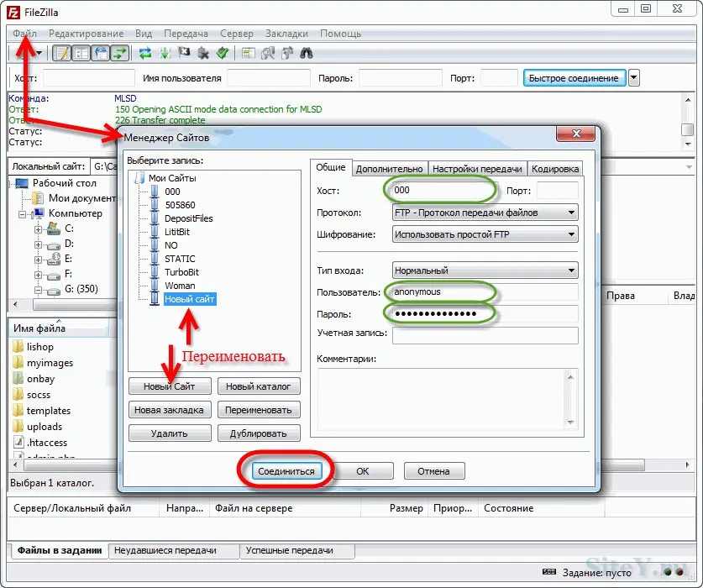Click the binoculars file search icon
Image resolution: width=703 pixels, height=588 pixels.
pos(307,54)
